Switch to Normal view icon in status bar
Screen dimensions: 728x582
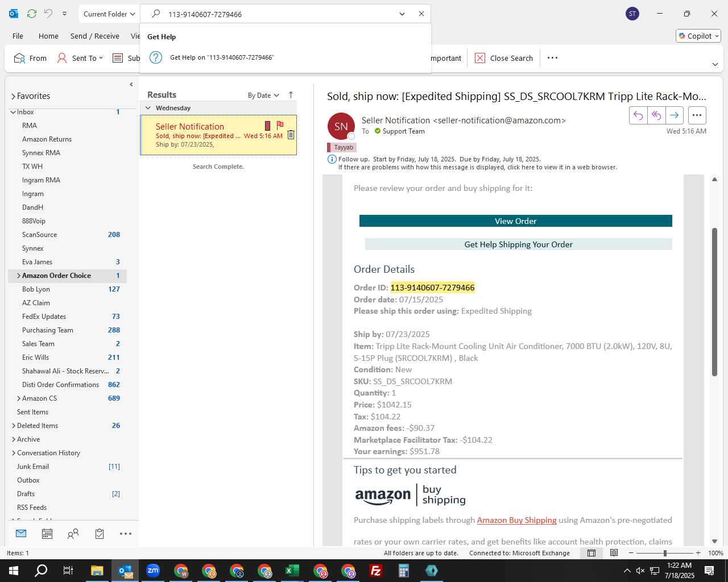(591, 553)
